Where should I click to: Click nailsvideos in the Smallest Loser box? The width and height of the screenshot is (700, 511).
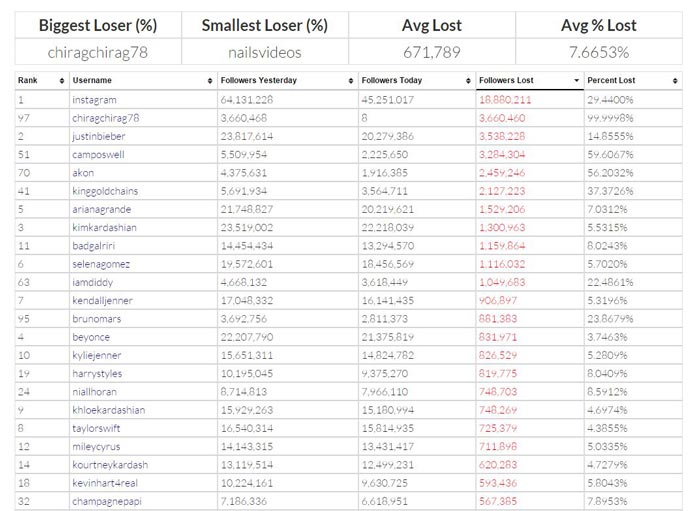(265, 53)
